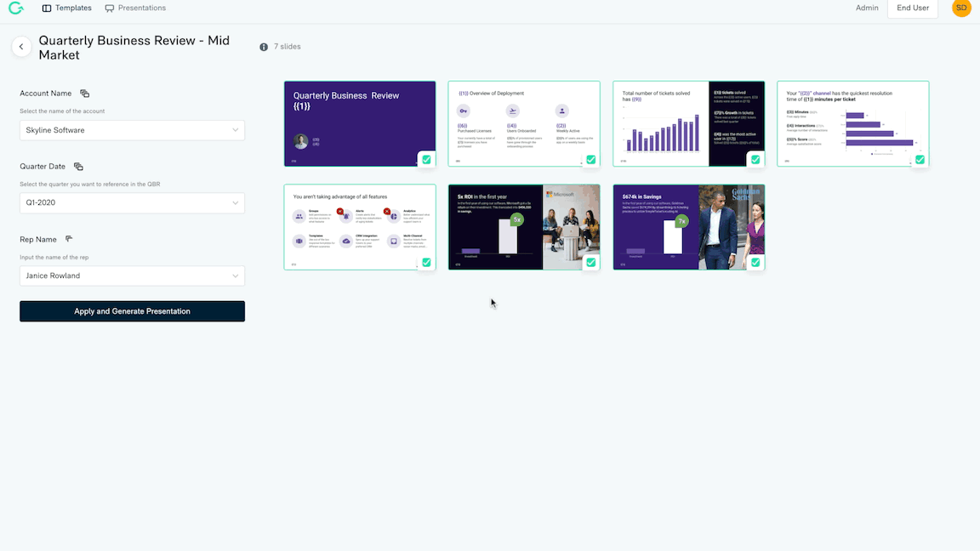The image size is (980, 551).
Task: Select the $674k in Savings slide thumbnail
Action: tap(689, 227)
